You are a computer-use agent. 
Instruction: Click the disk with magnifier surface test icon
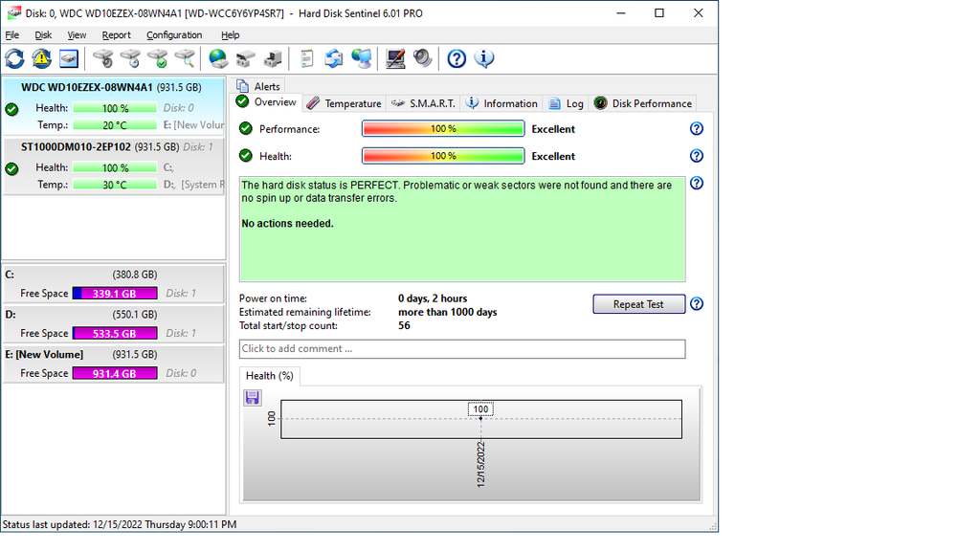pyautogui.click(x=185, y=58)
